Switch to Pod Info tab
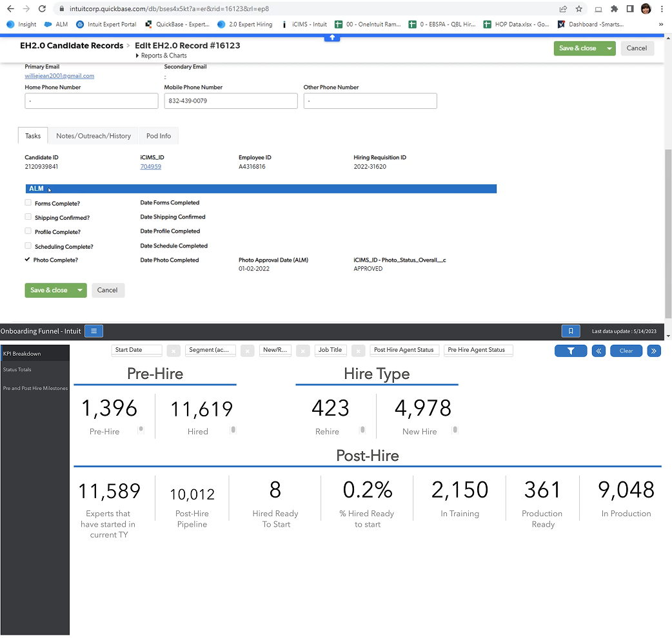 (159, 136)
